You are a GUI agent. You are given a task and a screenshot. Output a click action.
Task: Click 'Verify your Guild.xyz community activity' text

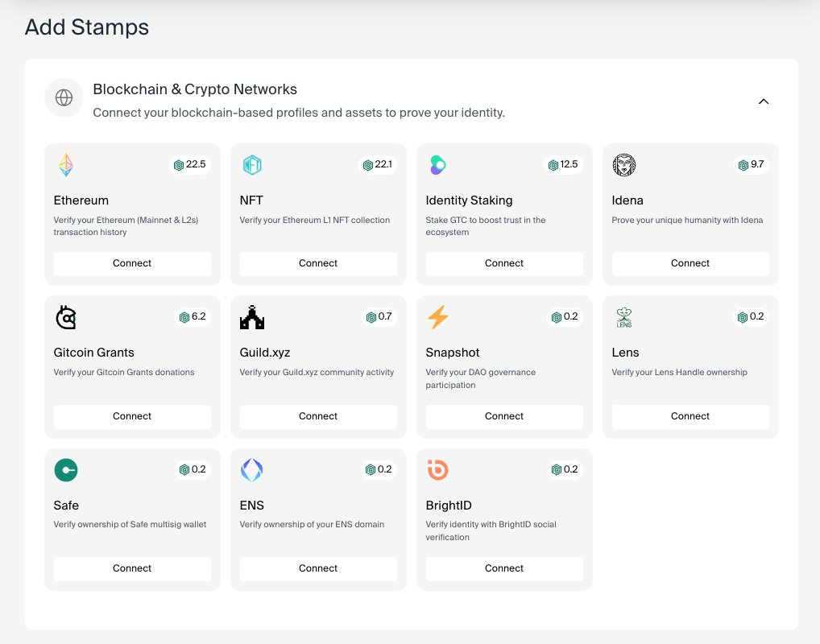317,372
